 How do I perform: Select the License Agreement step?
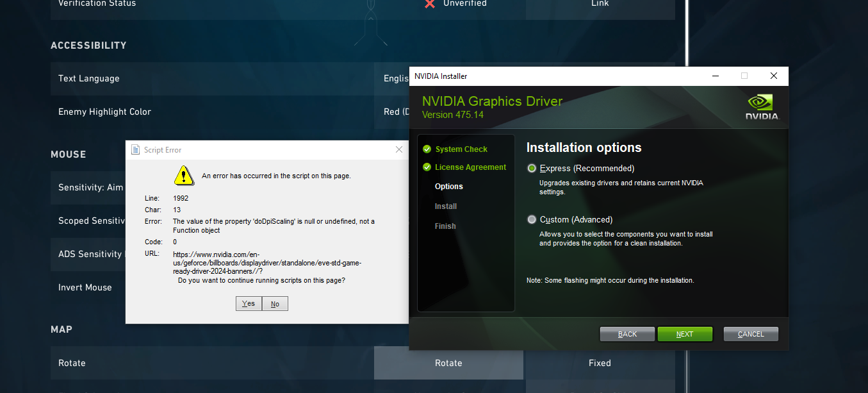click(470, 167)
